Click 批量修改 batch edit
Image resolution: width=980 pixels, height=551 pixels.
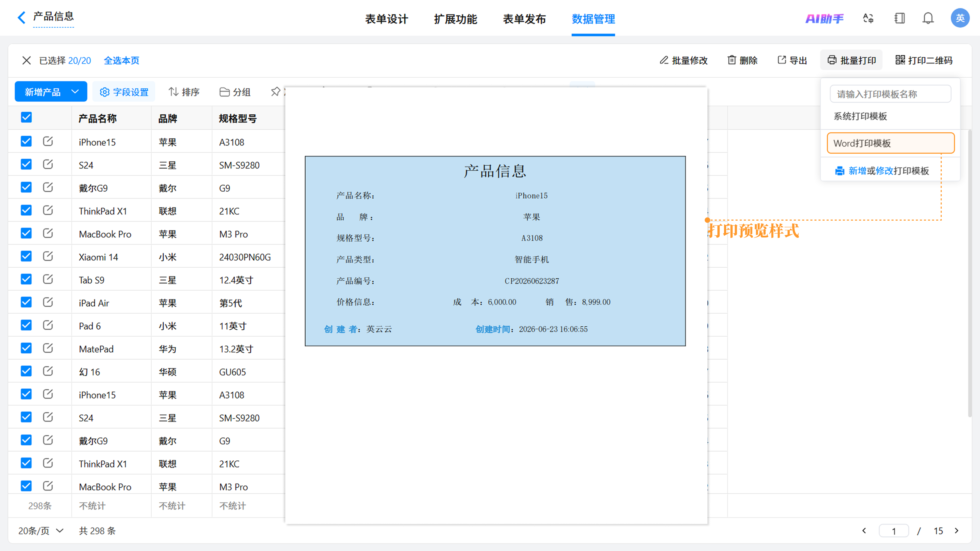pos(683,60)
